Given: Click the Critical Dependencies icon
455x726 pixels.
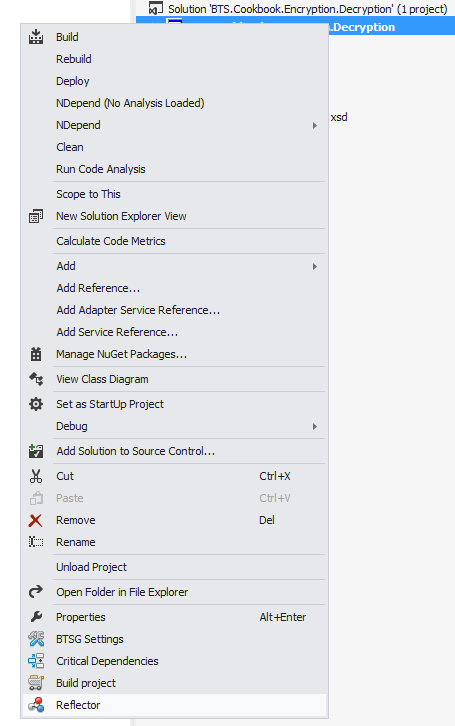Looking at the screenshot, I should [x=36, y=661].
